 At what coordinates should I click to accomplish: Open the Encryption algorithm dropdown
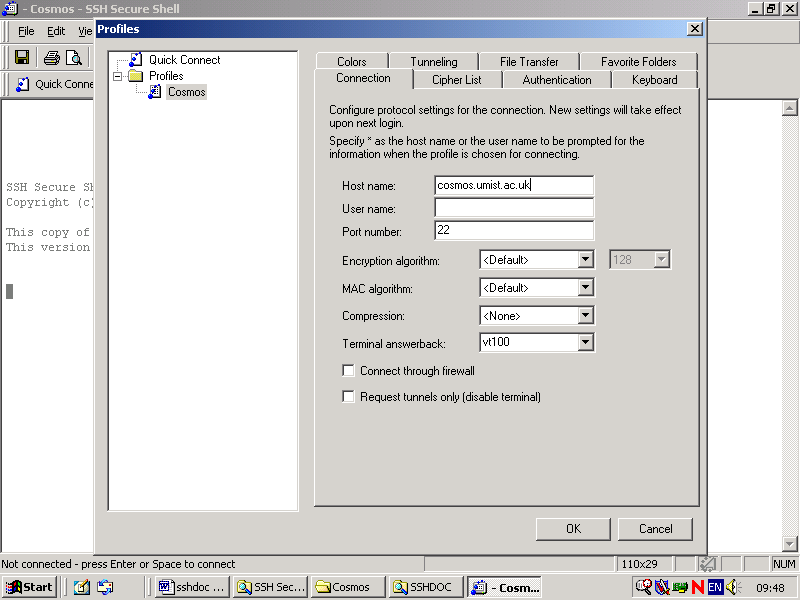click(586, 260)
